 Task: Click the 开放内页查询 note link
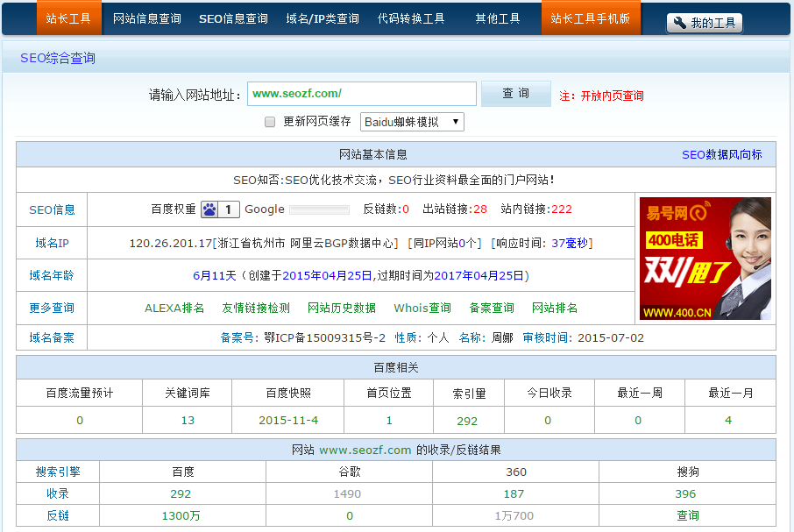(x=612, y=96)
